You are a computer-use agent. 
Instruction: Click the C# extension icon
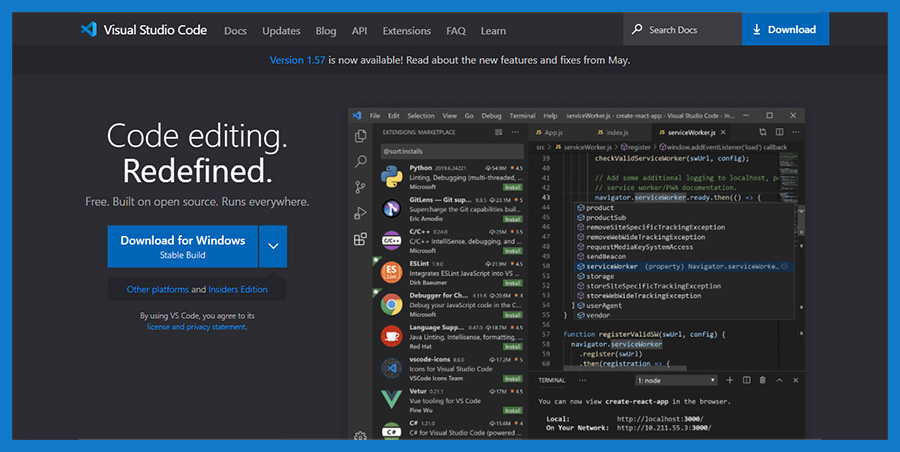(x=391, y=430)
